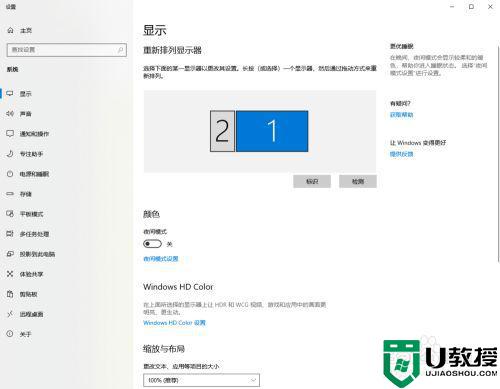The height and width of the screenshot is (389, 500).
Task: Click 获取帮助 get help link
Action: click(402, 115)
